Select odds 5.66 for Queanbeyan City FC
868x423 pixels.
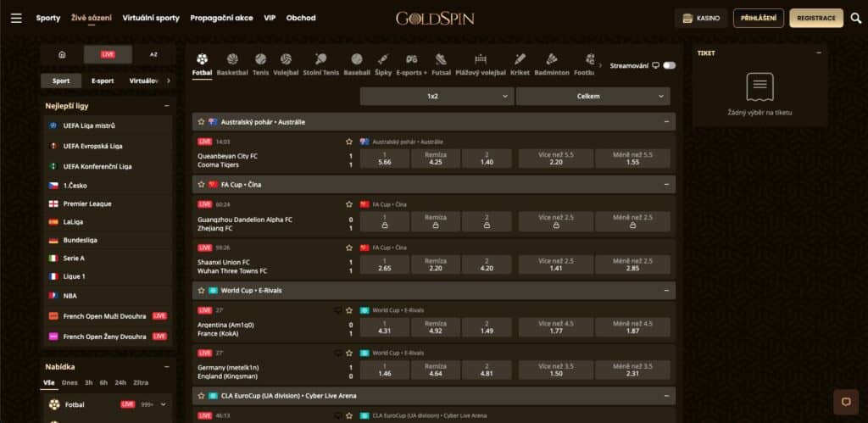(x=384, y=158)
